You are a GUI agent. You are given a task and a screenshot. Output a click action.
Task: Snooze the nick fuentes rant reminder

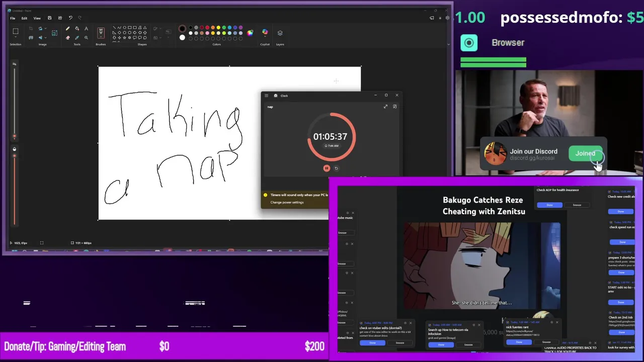tap(546, 342)
